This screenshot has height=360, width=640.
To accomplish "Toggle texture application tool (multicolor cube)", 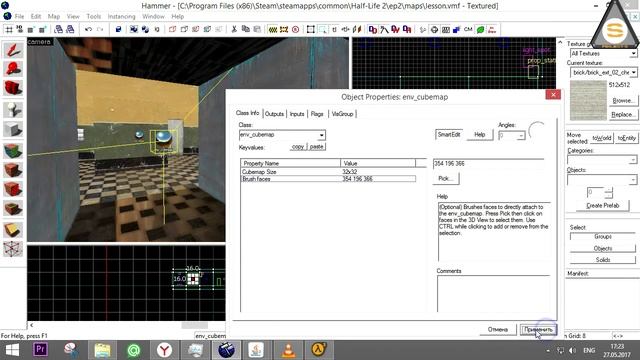I will pos(13,150).
